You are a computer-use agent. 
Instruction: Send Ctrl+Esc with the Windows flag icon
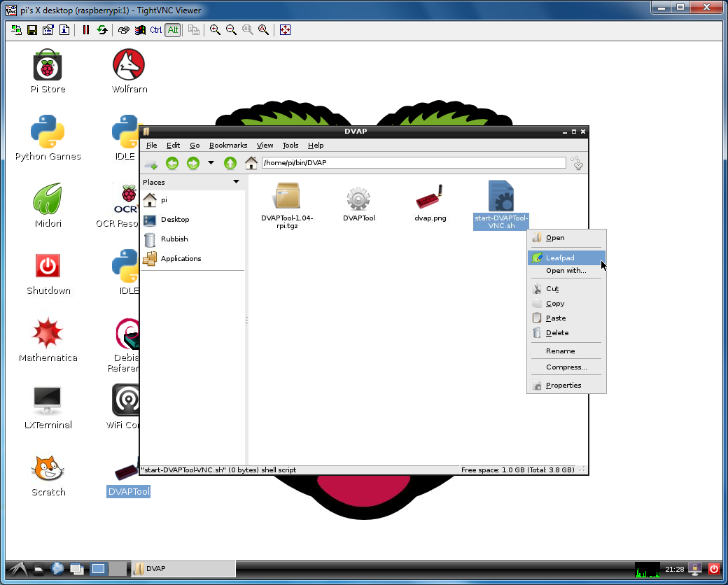(x=140, y=30)
